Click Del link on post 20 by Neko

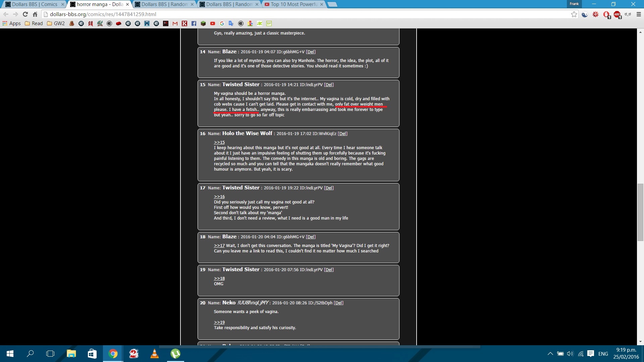coord(338,303)
